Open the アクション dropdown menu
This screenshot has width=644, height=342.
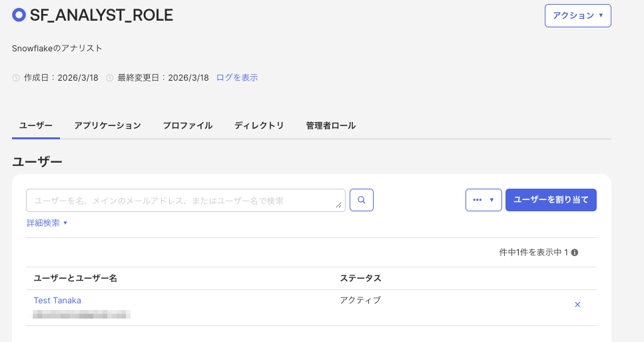[x=577, y=15]
